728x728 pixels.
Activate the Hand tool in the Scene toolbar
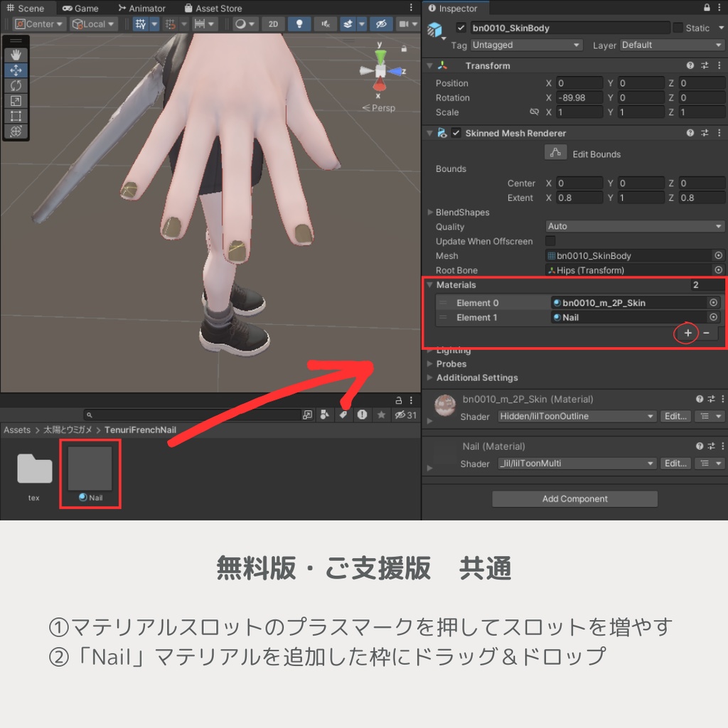15,54
